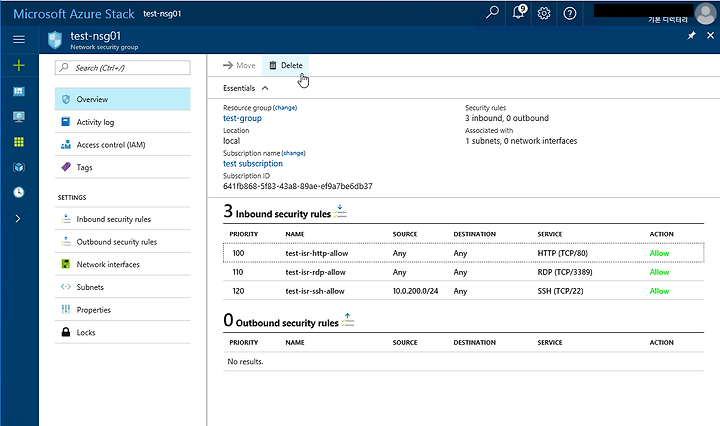
Task: Select the test-isr-rdp-allow rule
Action: [x=463, y=272]
